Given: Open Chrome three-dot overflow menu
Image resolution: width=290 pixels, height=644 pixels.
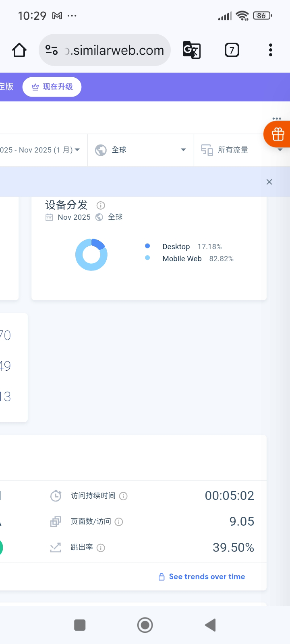Looking at the screenshot, I should 270,50.
